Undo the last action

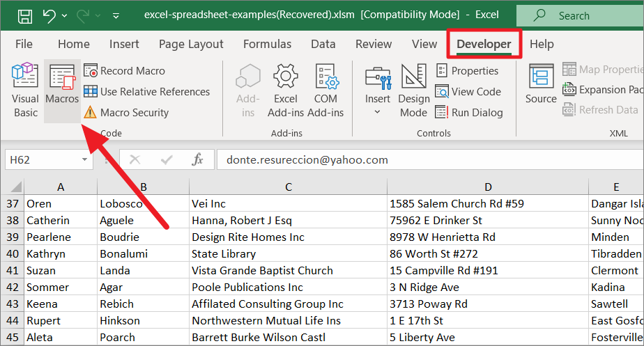click(49, 16)
